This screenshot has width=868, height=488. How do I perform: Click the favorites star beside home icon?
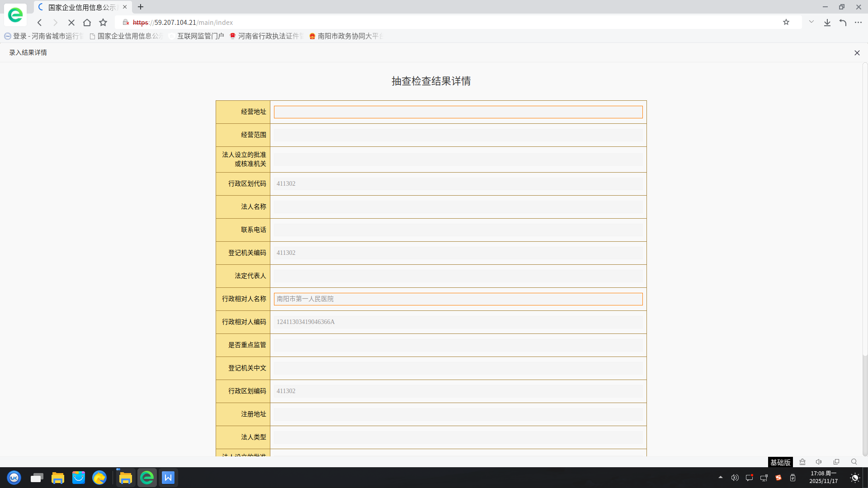point(103,23)
